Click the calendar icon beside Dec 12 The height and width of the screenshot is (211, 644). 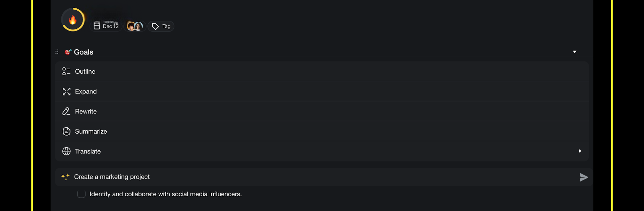click(x=97, y=26)
